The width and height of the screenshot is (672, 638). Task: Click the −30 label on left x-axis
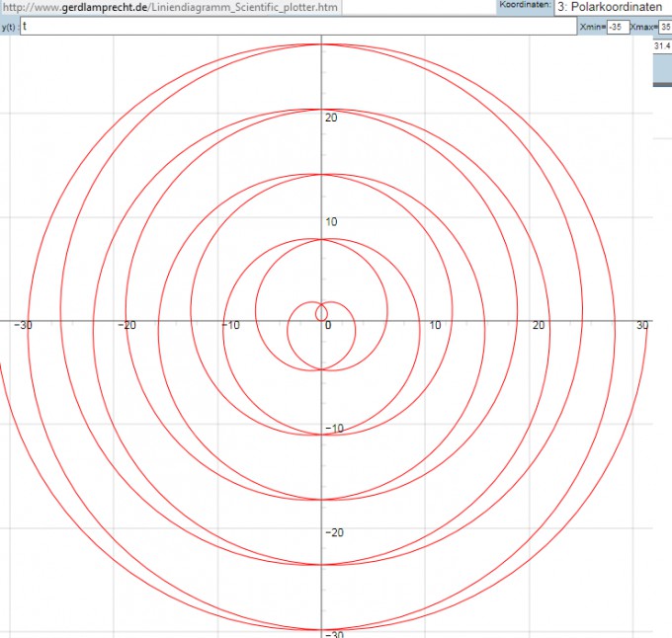point(22,326)
